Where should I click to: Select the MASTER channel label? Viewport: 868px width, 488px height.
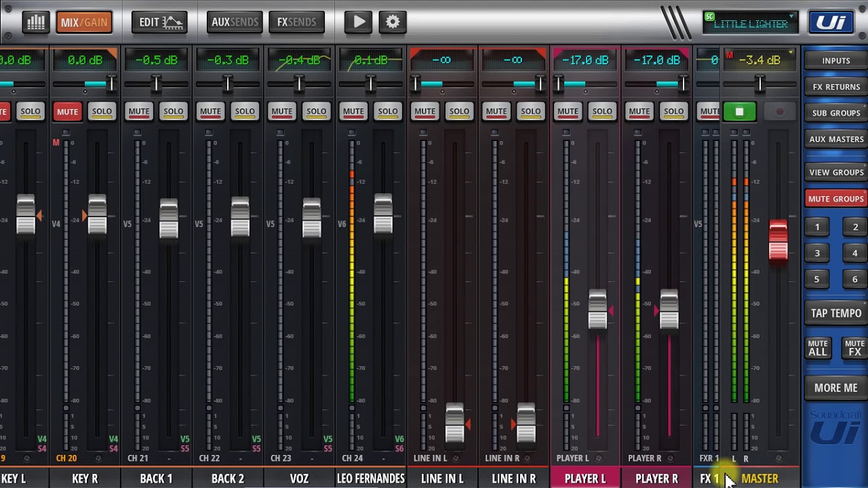tap(759, 479)
